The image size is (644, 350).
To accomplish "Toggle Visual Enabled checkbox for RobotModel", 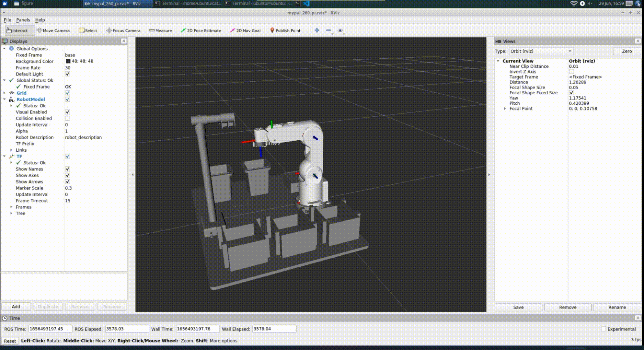I will point(67,111).
